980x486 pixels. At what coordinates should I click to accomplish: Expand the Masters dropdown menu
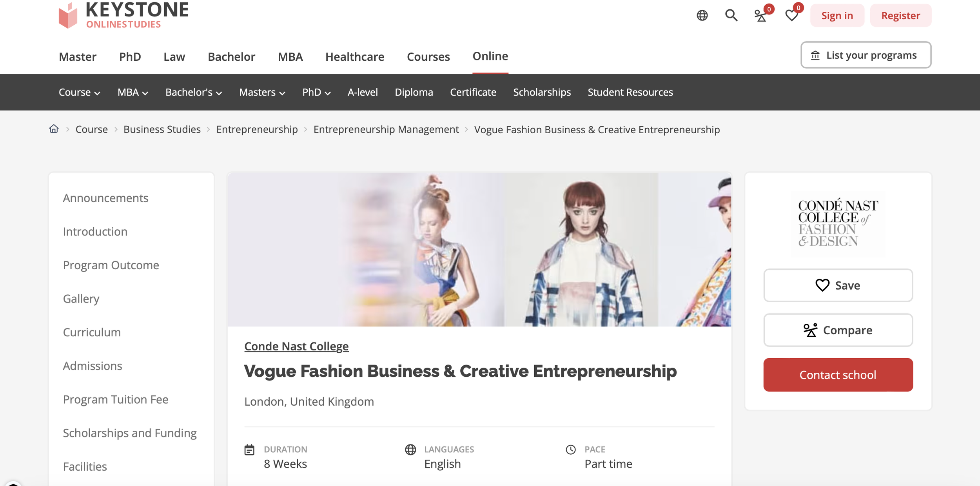click(x=262, y=92)
